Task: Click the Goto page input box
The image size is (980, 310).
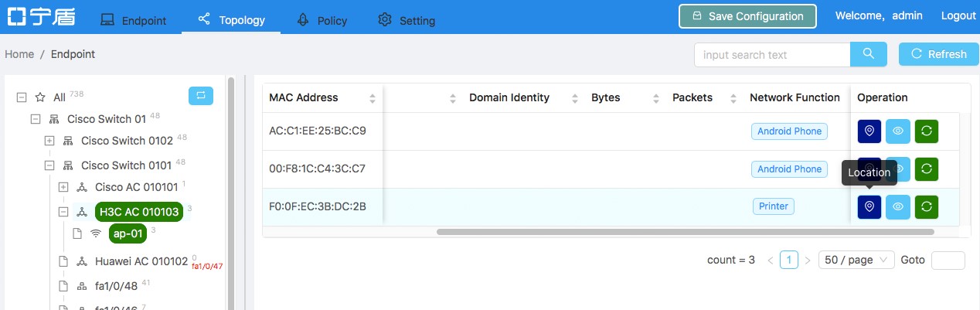Action: pyautogui.click(x=948, y=260)
